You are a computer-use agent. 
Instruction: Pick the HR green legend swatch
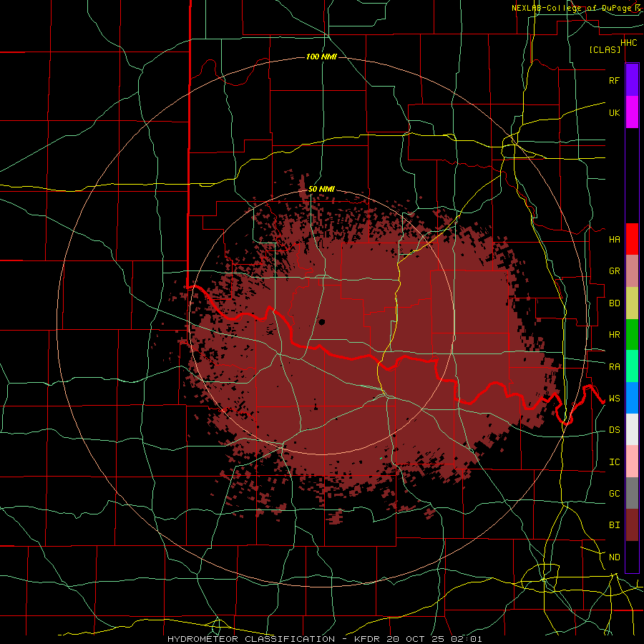pyautogui.click(x=632, y=335)
